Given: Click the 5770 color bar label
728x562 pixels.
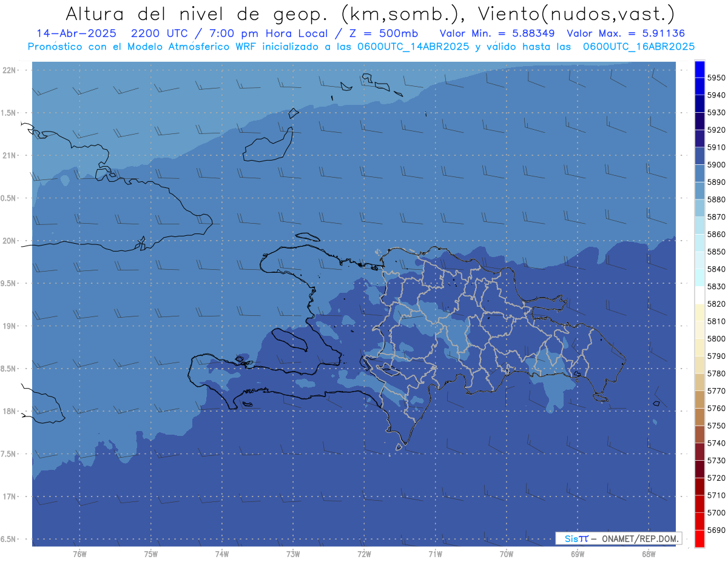Looking at the screenshot, I should point(716,391).
